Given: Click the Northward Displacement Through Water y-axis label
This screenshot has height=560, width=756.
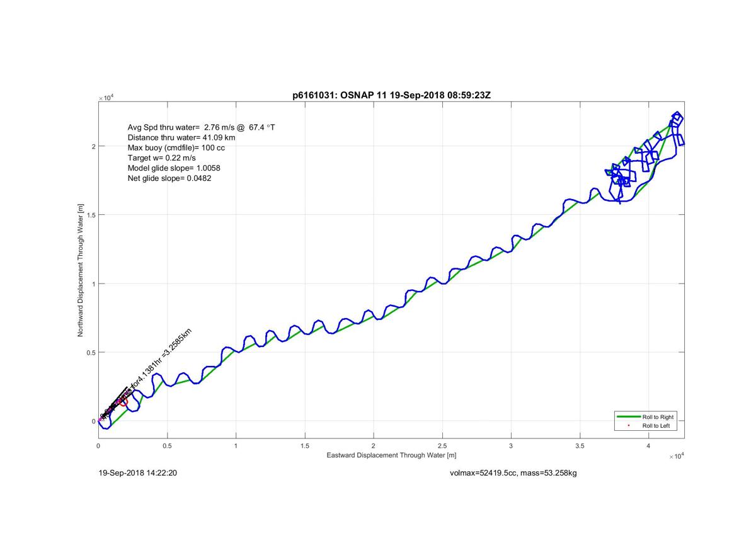Looking at the screenshot, I should click(81, 270).
